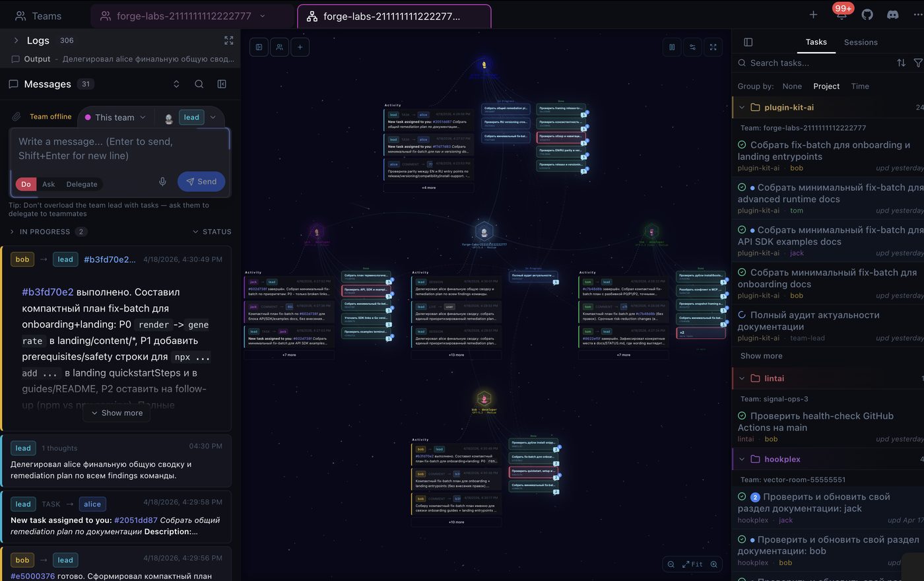
Task: Switch to the Tasks tab
Action: click(x=816, y=42)
